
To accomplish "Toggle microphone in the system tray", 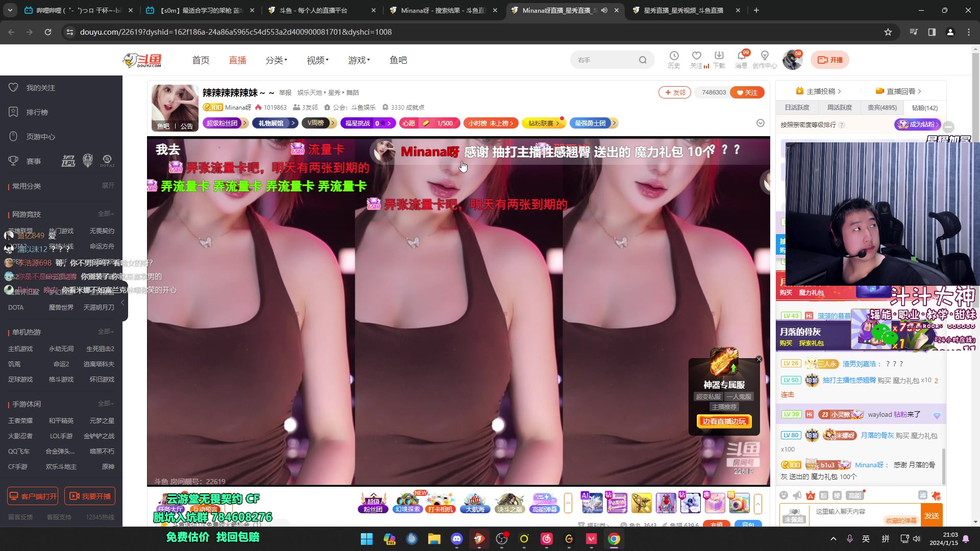I will (x=850, y=539).
